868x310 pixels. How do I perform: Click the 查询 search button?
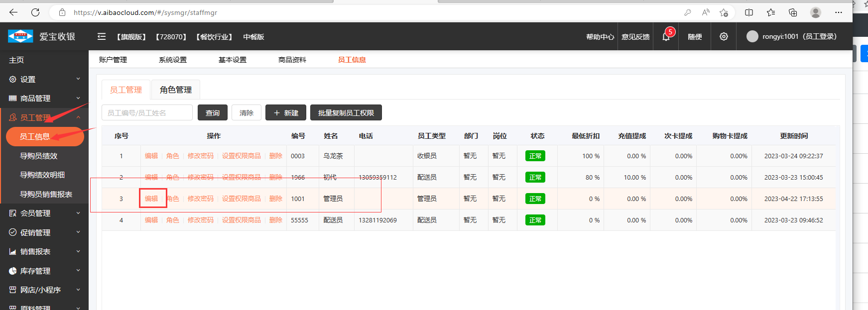click(x=213, y=113)
